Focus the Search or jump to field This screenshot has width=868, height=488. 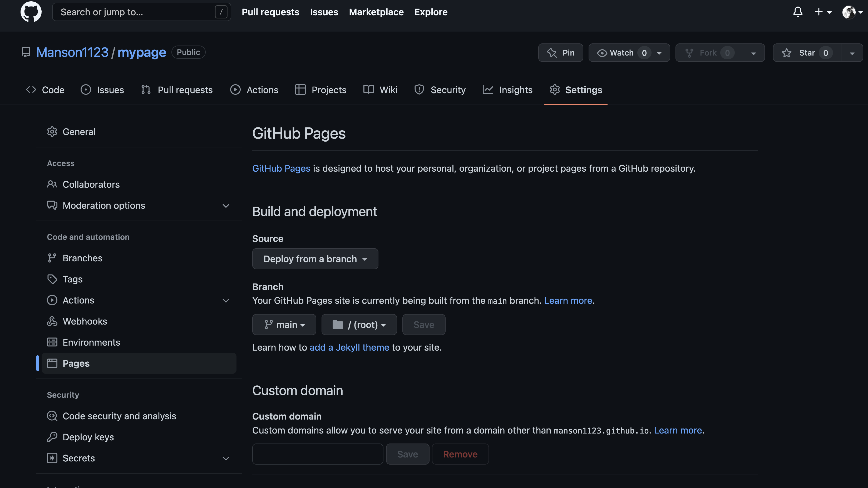141,12
